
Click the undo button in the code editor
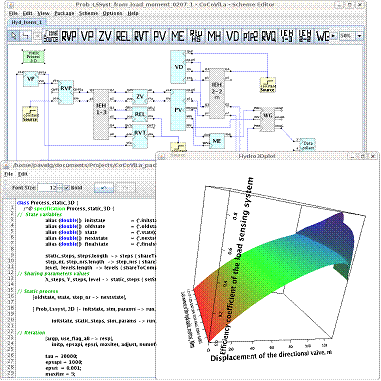tap(104, 188)
